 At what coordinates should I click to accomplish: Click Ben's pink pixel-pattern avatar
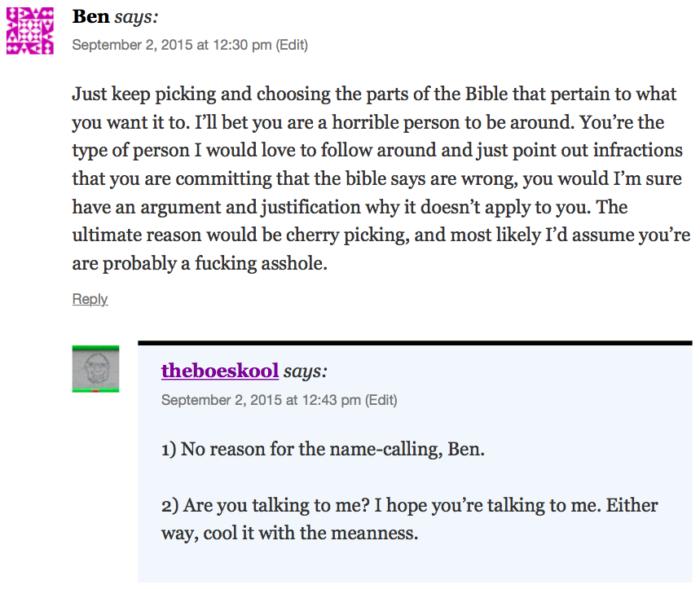point(30,30)
